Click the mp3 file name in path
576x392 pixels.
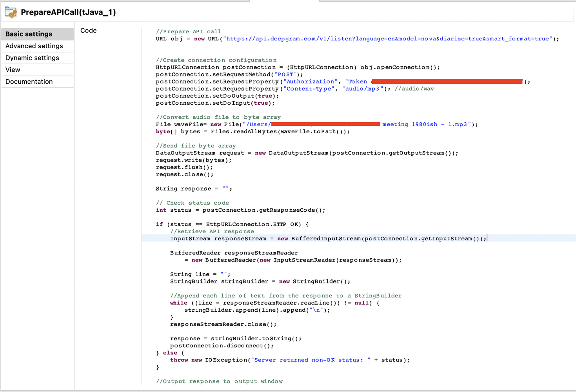coord(425,125)
